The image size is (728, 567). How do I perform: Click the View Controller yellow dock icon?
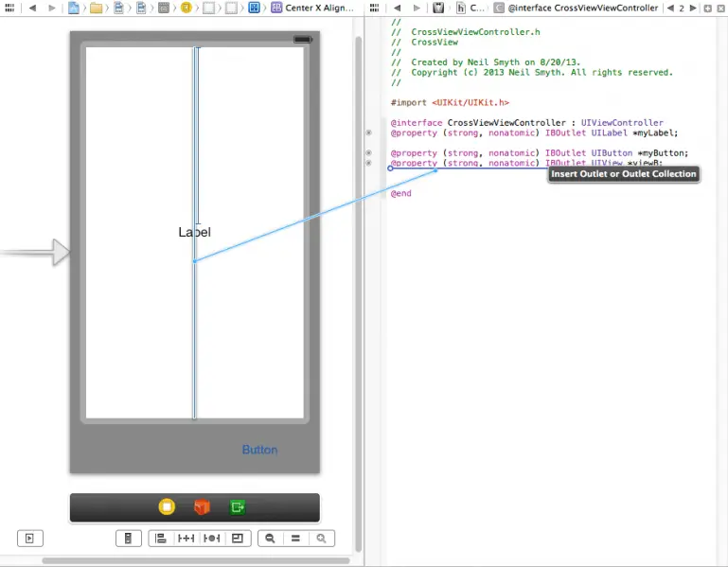coord(167,507)
